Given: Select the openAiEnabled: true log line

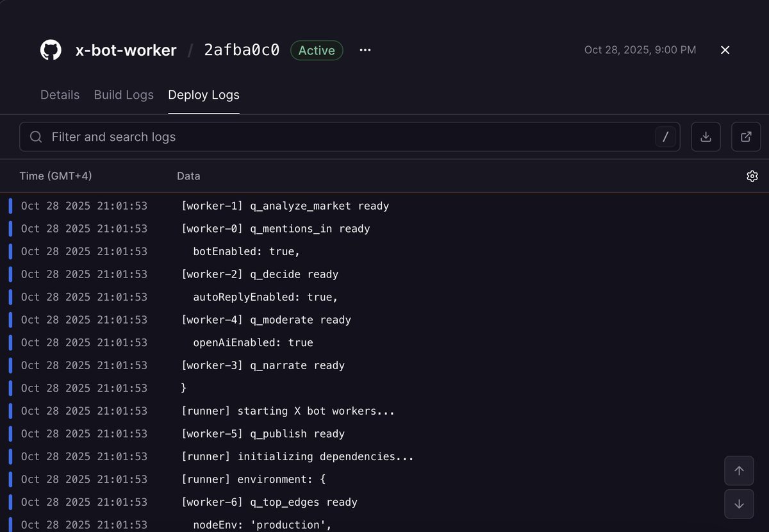Looking at the screenshot, I should tap(384, 342).
